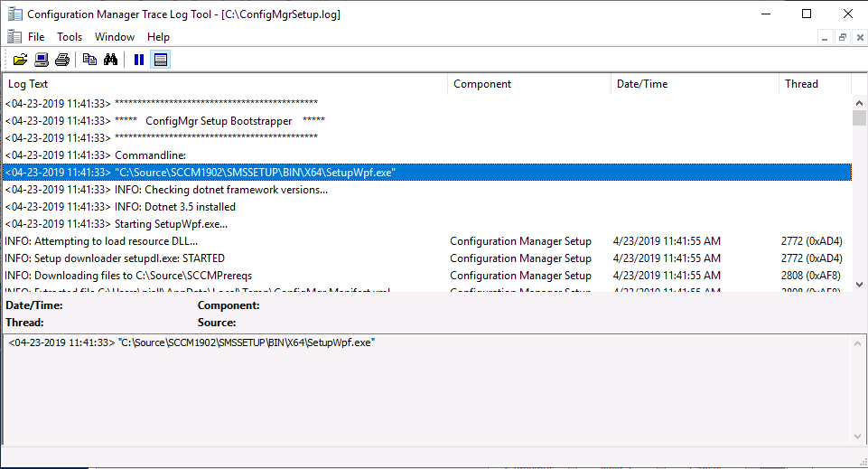868x469 pixels.
Task: Open log on server toolbar icon
Action: 41,60
